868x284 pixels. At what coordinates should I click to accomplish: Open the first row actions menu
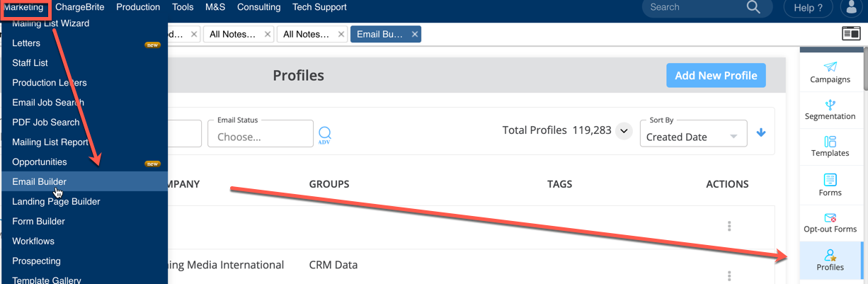point(729,227)
